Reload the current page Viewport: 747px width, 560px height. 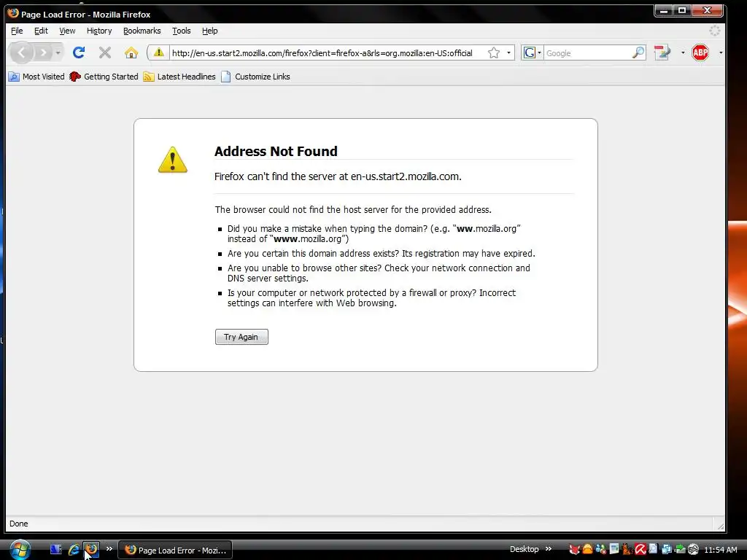tap(79, 52)
